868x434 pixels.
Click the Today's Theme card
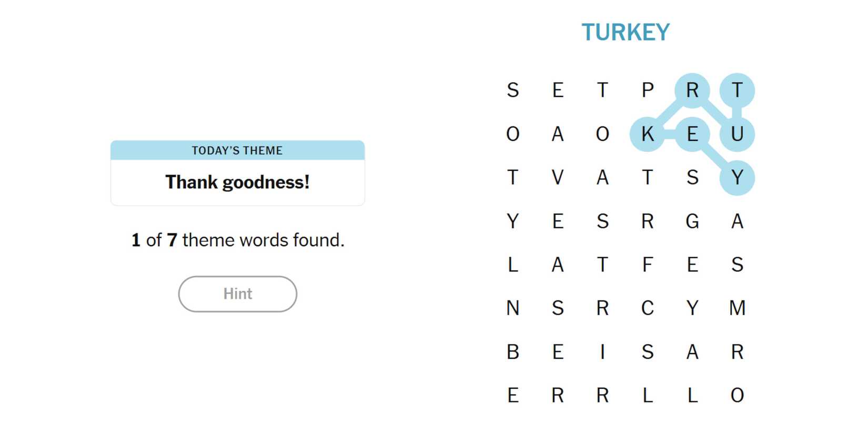[238, 173]
